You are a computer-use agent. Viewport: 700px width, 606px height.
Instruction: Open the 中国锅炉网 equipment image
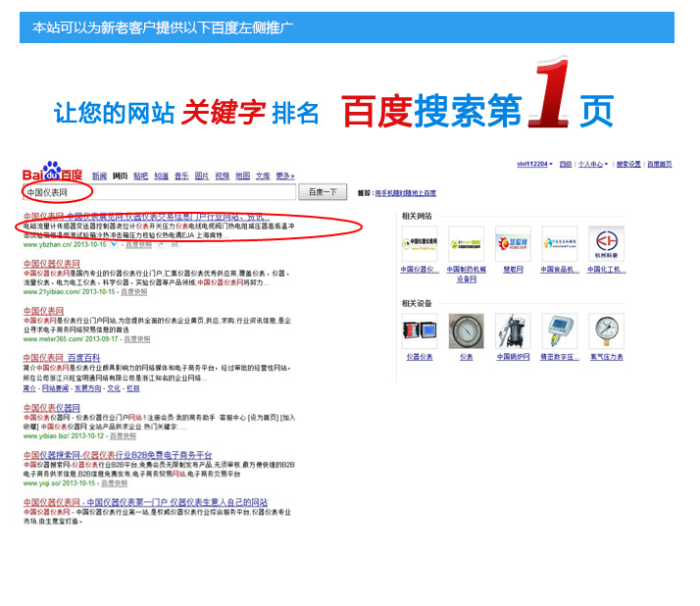513,330
